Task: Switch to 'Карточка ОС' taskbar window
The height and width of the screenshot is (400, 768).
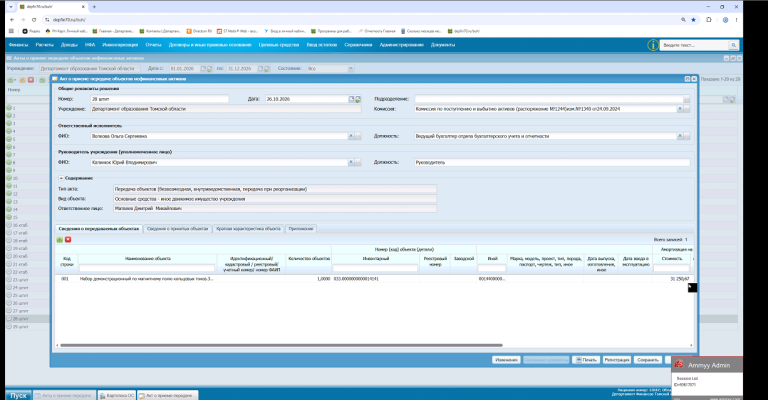Action: click(x=117, y=395)
